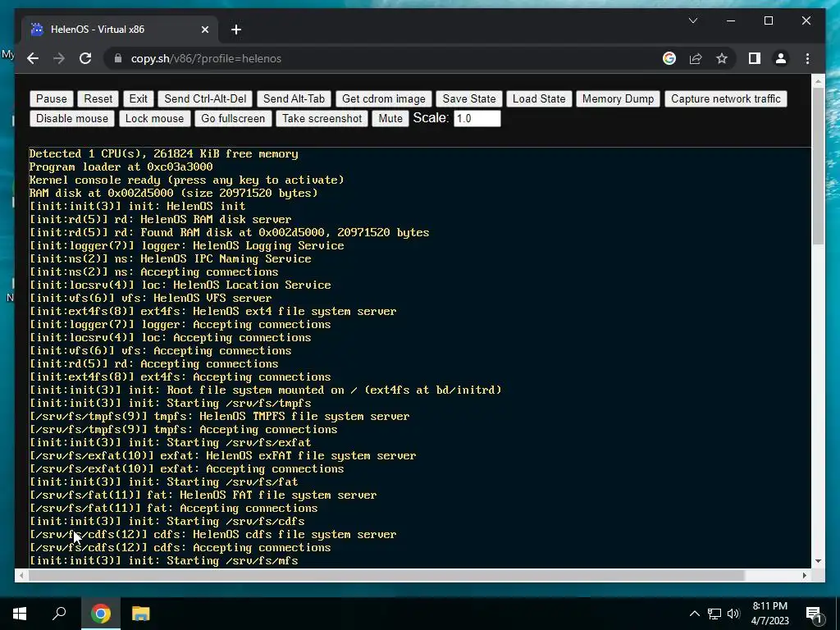Screen dimensions: 840x630
Task: Click Take screenshot
Action: [322, 118]
